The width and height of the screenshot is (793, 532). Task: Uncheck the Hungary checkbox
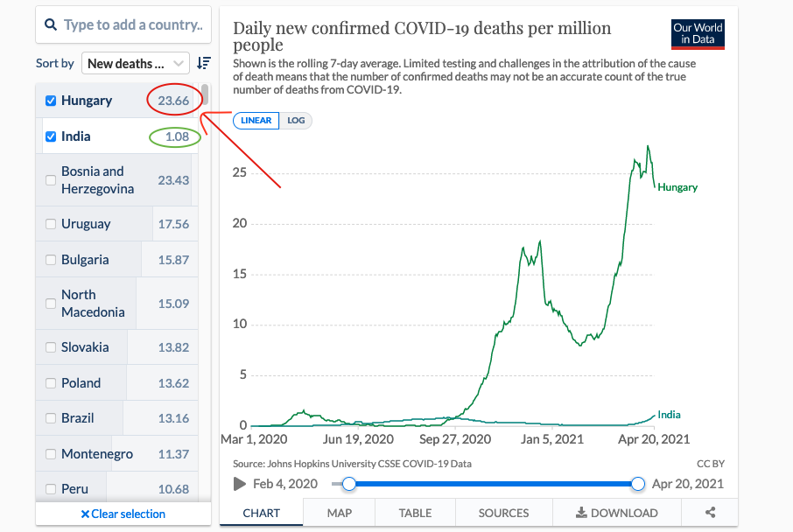(51, 101)
